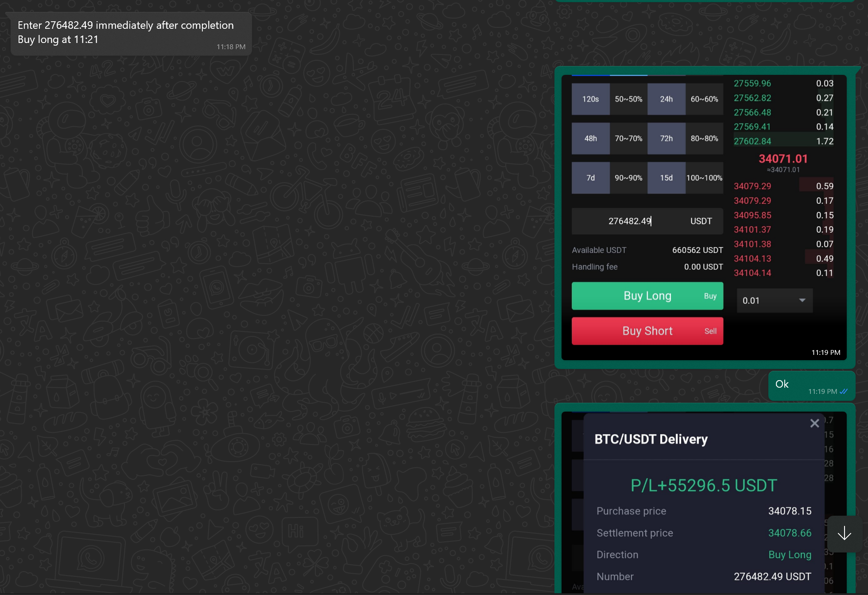Click the scroll-to-bottom arrow button

pyautogui.click(x=844, y=533)
